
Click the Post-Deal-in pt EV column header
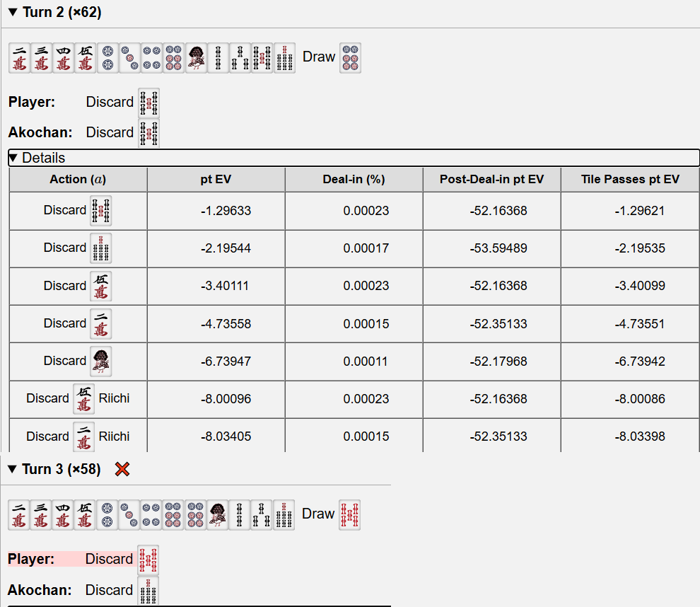pos(492,180)
